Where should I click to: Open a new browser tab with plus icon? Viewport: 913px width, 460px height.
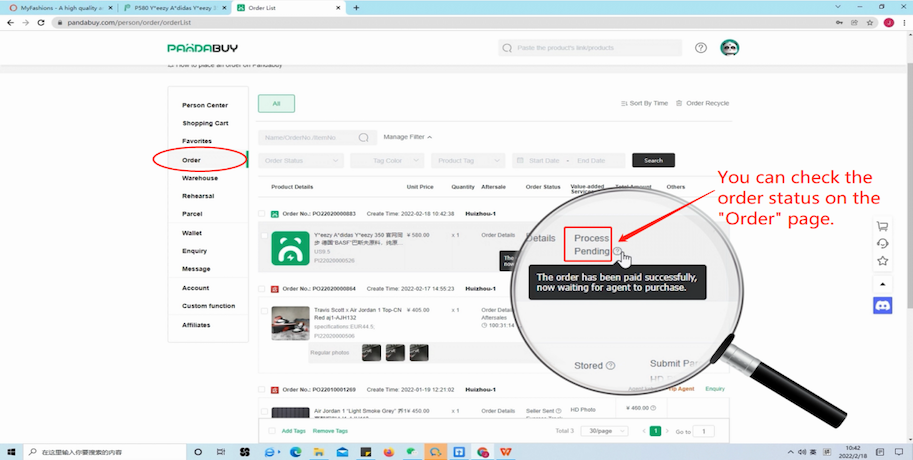356,8
